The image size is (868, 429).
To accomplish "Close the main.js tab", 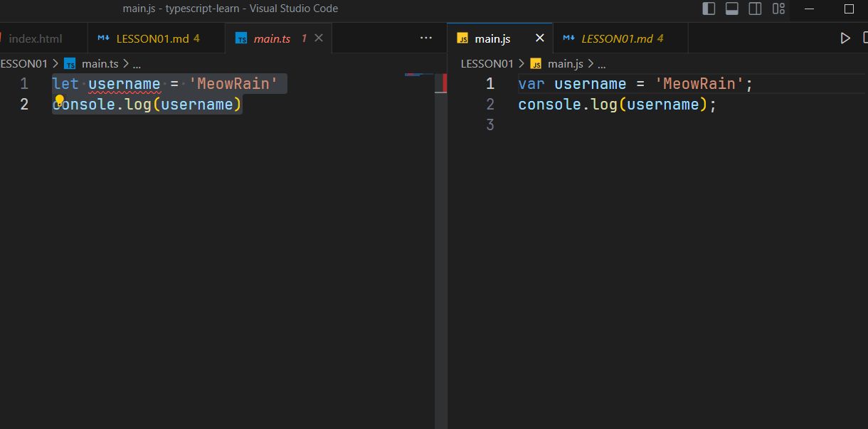I will [539, 38].
